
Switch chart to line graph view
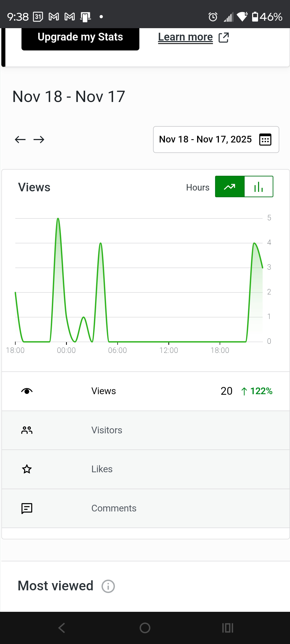click(x=230, y=187)
